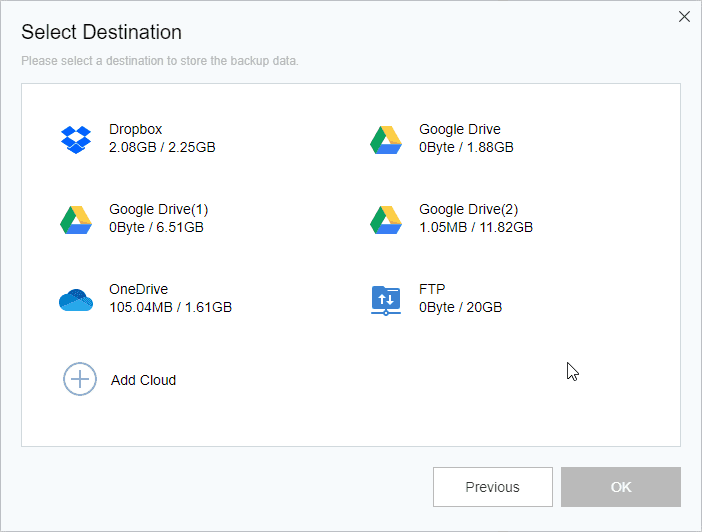
Task: Choose the Google Drive(1) label
Action: [x=159, y=209]
